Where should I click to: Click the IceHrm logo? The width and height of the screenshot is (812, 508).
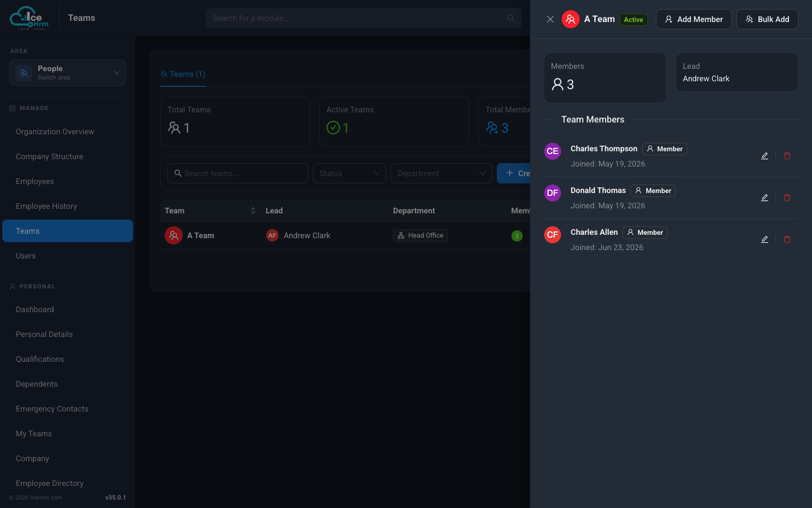tap(29, 18)
